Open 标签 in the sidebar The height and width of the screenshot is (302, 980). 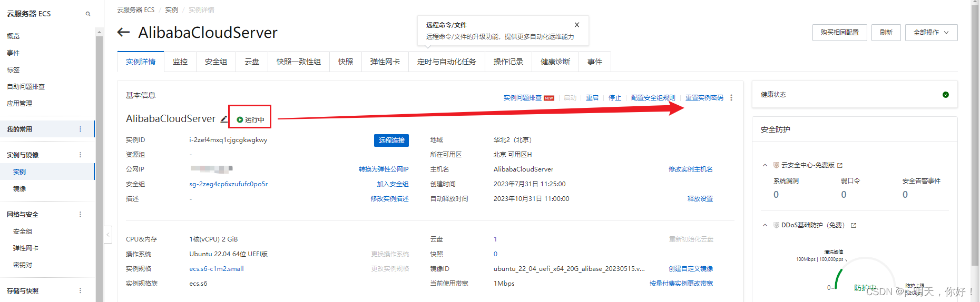(13, 70)
